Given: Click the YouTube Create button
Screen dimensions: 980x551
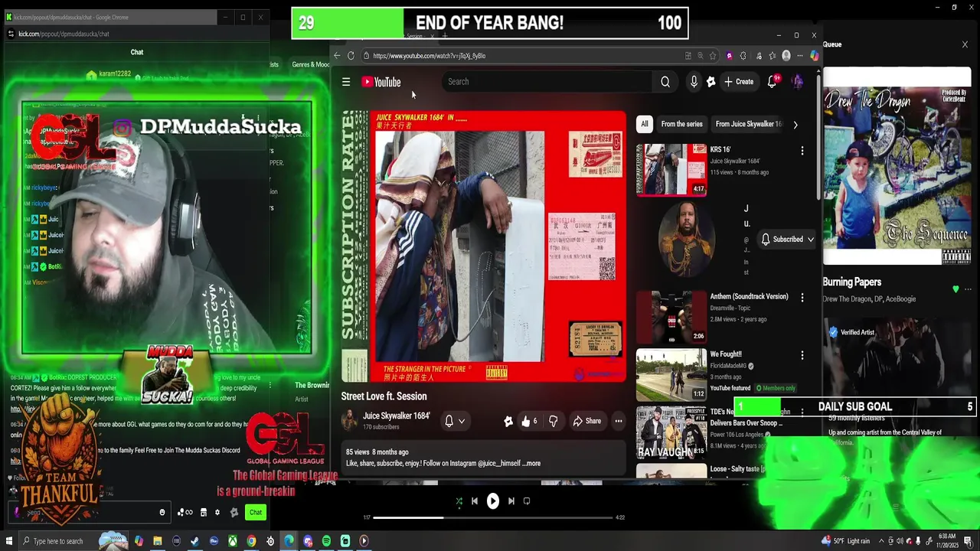Looking at the screenshot, I should (739, 82).
